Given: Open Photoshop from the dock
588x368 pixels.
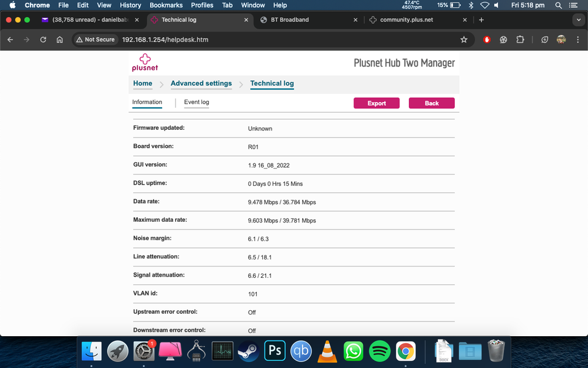Looking at the screenshot, I should 275,351.
